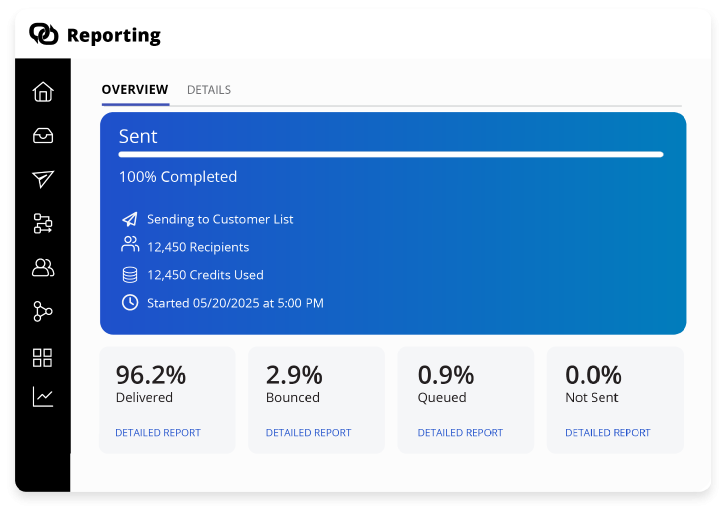
Task: Click the Bounced label
Action: [x=293, y=397]
